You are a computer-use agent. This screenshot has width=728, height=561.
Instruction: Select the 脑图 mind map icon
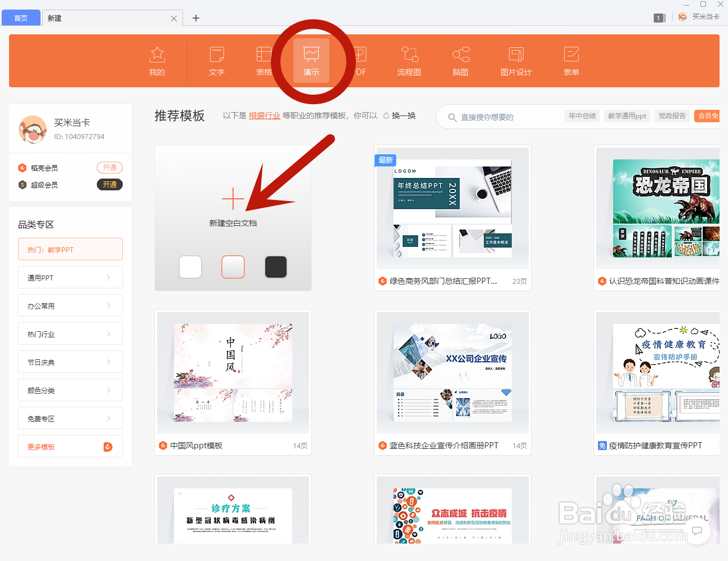coord(461,55)
